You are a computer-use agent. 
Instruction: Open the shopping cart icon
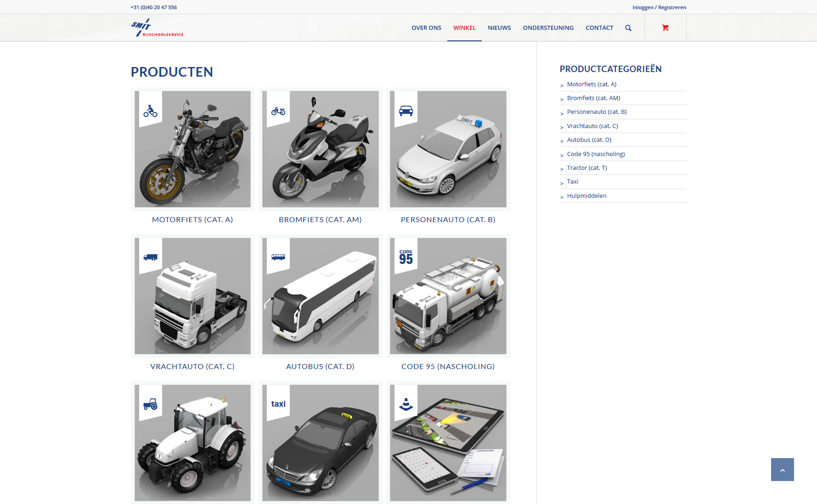665,28
